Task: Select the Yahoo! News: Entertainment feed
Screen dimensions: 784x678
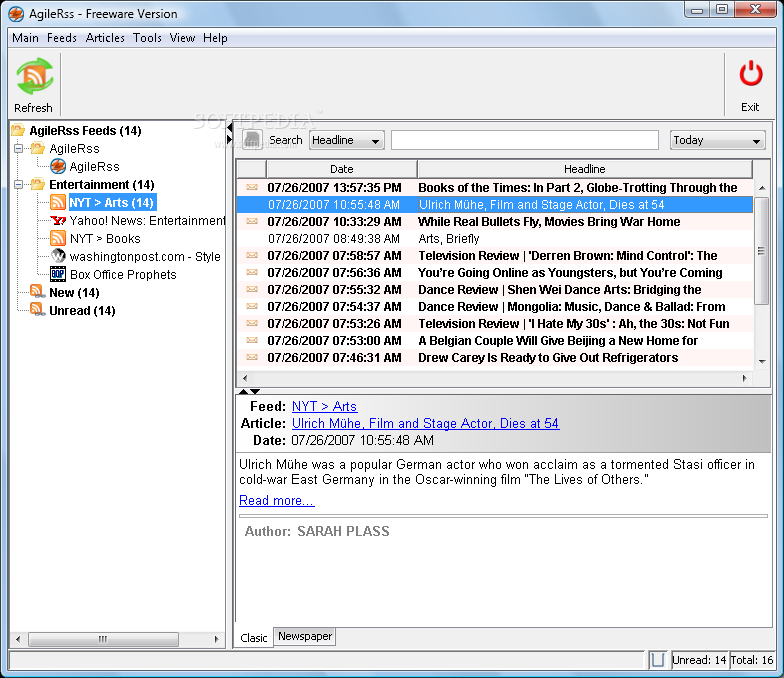Action: (x=148, y=220)
